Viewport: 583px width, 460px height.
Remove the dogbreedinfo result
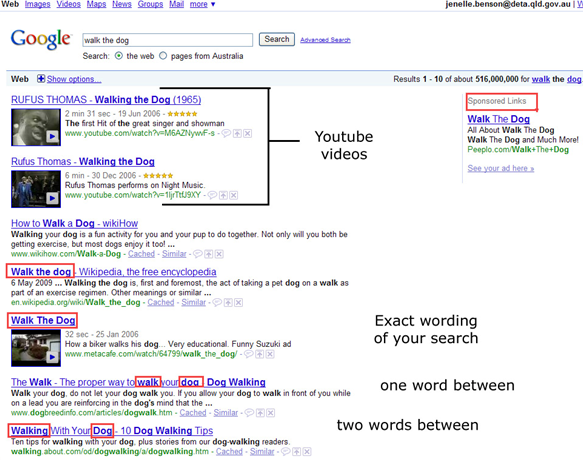[271, 412]
